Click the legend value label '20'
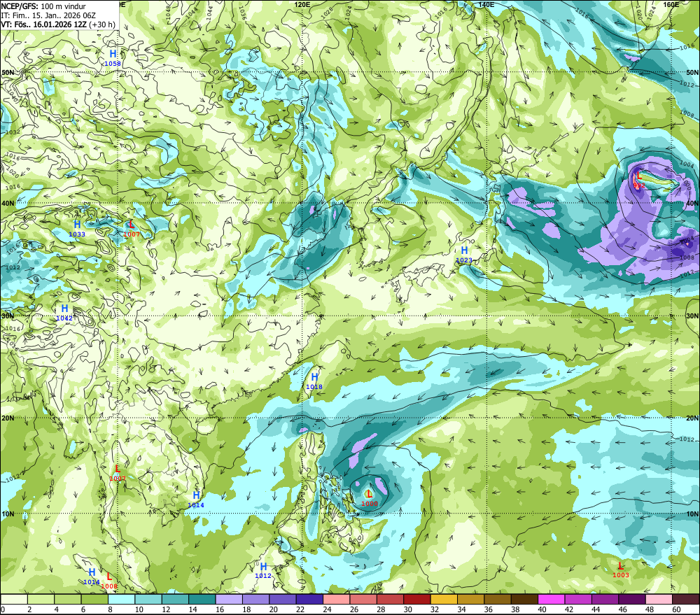700x615 pixels. tap(273, 609)
